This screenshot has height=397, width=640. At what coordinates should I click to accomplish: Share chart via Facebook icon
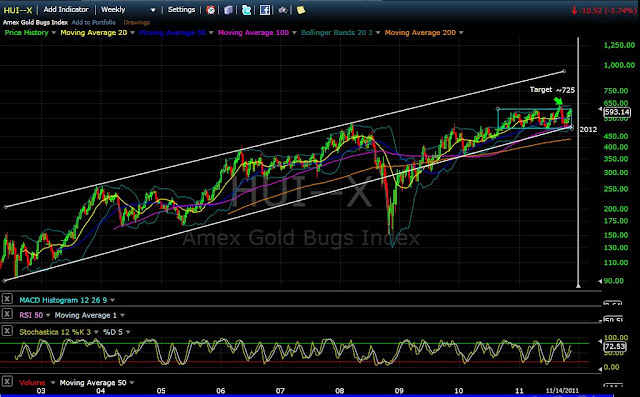264,10
